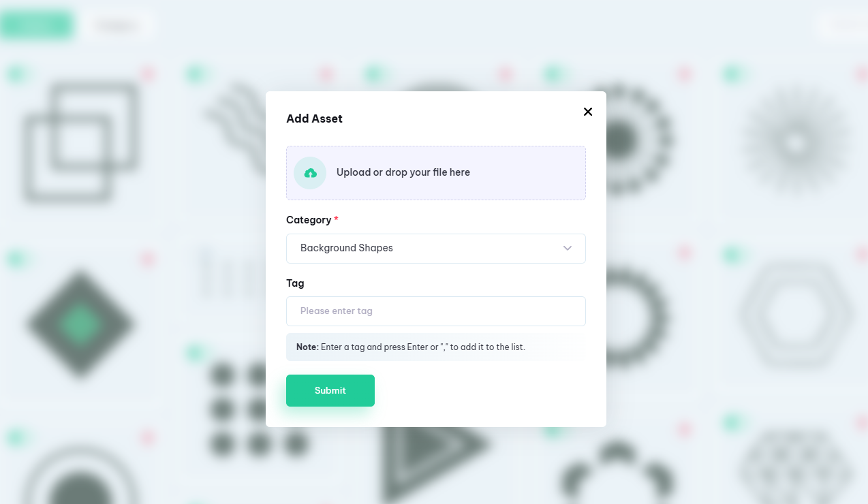The height and width of the screenshot is (504, 868).
Task: Click the pink icon on the wavy lines card
Action: tap(326, 74)
